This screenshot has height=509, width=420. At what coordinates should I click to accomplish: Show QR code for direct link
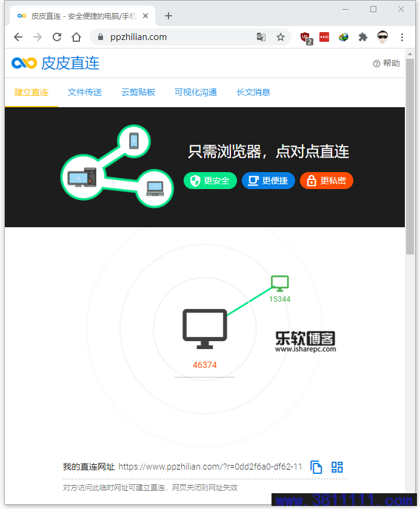pos(337,467)
